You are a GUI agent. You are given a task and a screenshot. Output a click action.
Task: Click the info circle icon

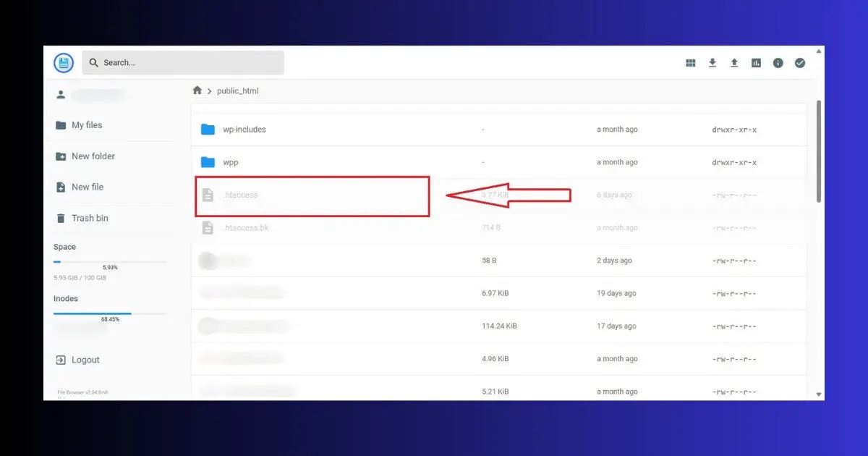point(778,63)
